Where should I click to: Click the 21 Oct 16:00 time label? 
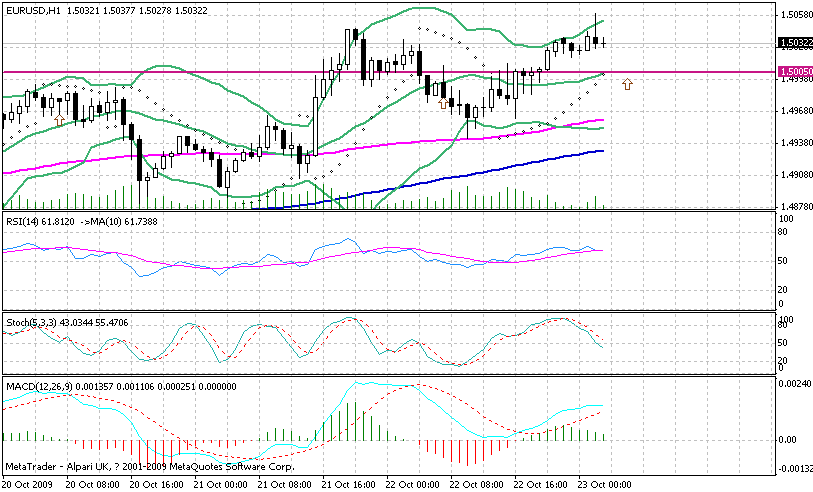click(349, 485)
